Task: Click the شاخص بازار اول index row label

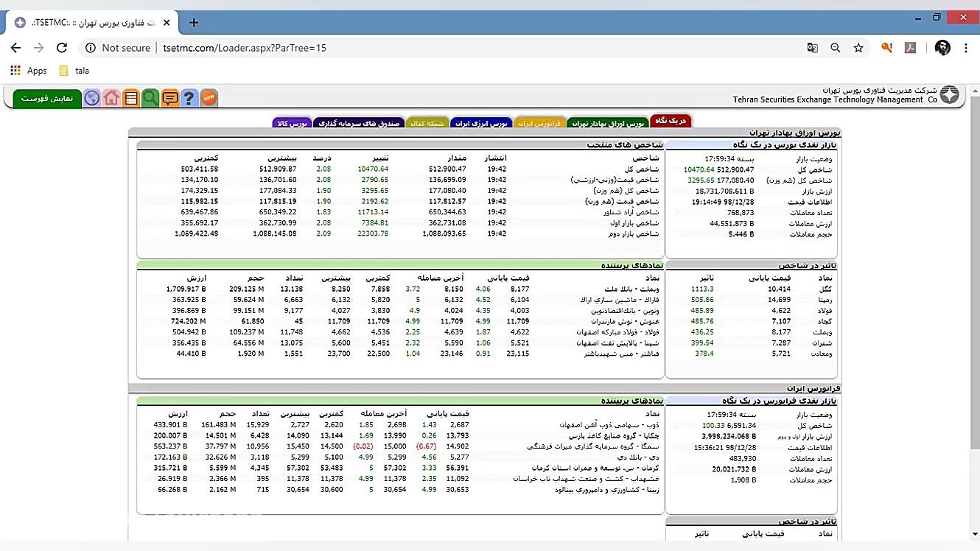Action: tap(634, 222)
